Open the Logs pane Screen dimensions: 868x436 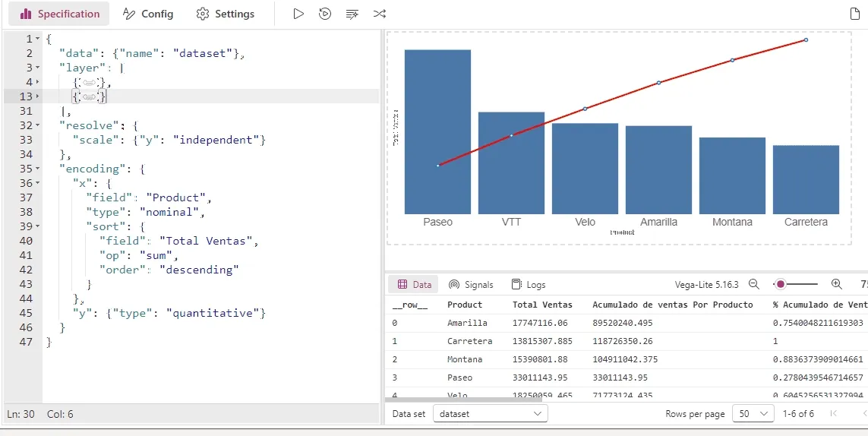click(x=529, y=285)
